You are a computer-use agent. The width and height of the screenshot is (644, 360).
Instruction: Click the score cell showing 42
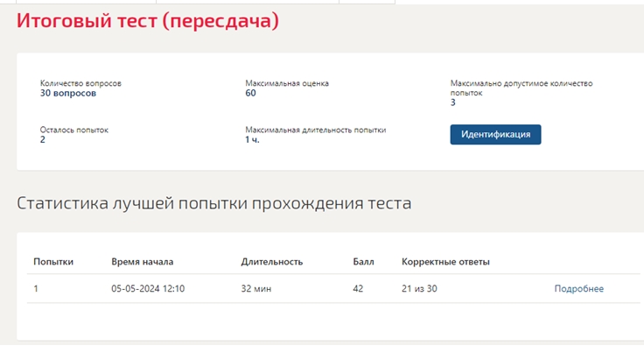(x=358, y=288)
